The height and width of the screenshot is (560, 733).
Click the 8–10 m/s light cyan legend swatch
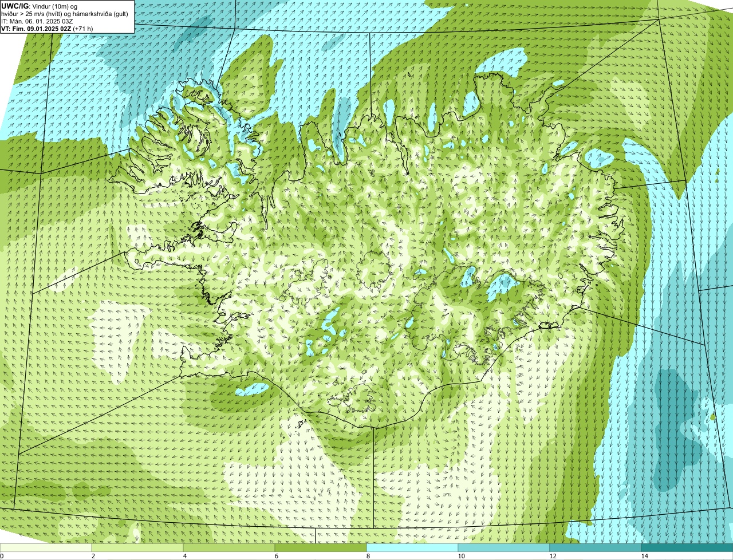click(x=412, y=547)
